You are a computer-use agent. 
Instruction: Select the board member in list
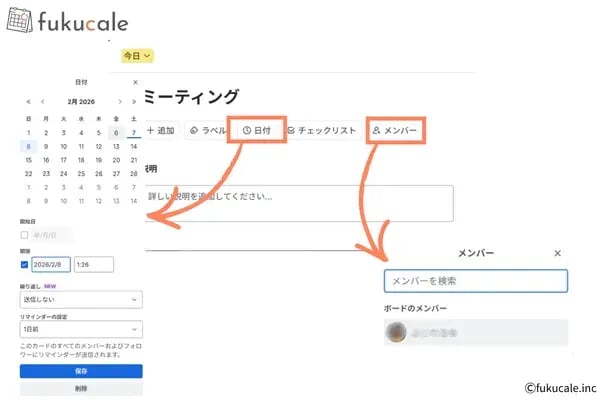[x=476, y=332]
